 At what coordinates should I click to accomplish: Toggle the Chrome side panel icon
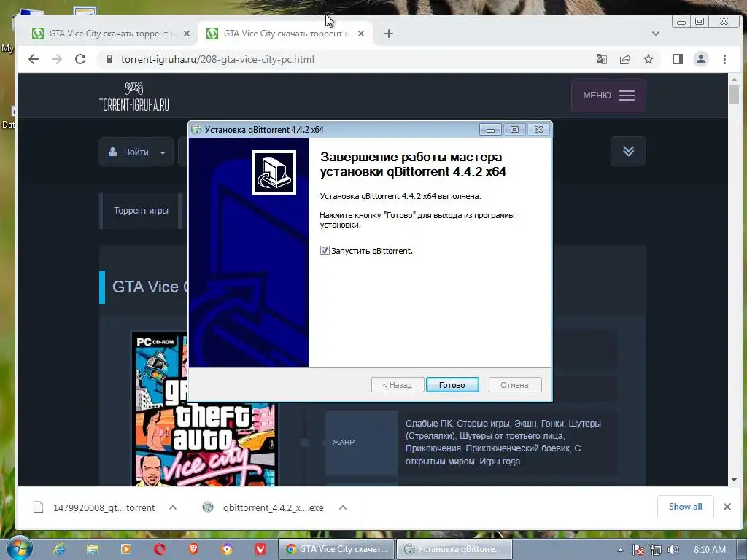[678, 59]
